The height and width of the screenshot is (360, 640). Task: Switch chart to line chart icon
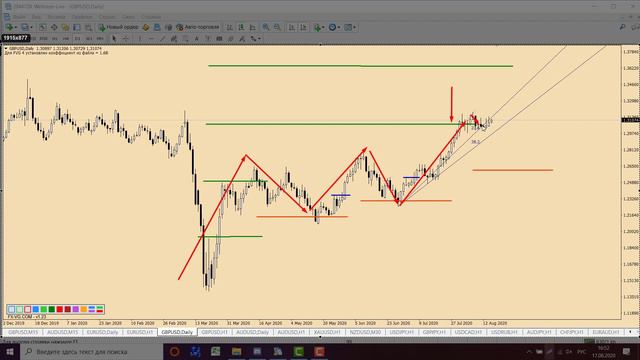[253, 27]
